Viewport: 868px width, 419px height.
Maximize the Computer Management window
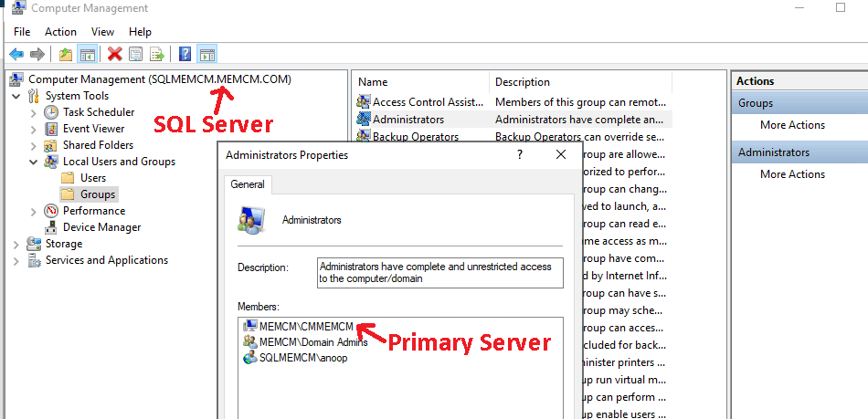point(841,7)
